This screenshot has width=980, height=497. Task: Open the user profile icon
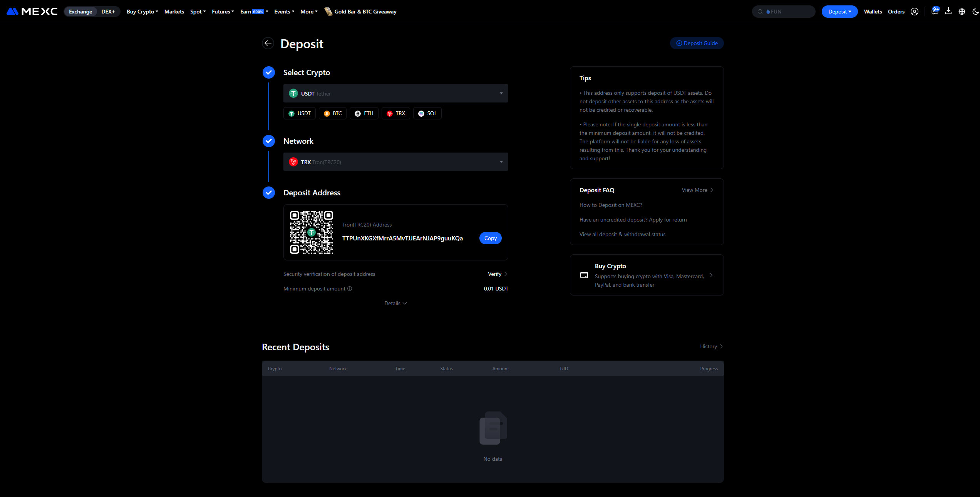coord(915,12)
